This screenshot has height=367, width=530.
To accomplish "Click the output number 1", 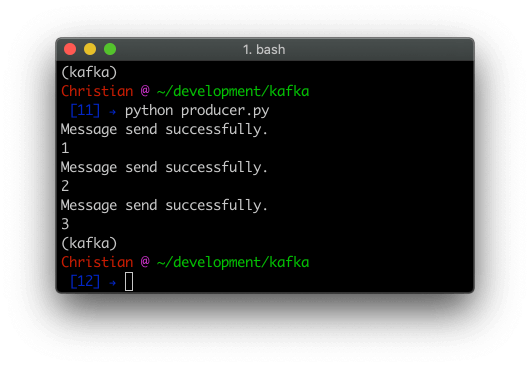I will (65, 148).
